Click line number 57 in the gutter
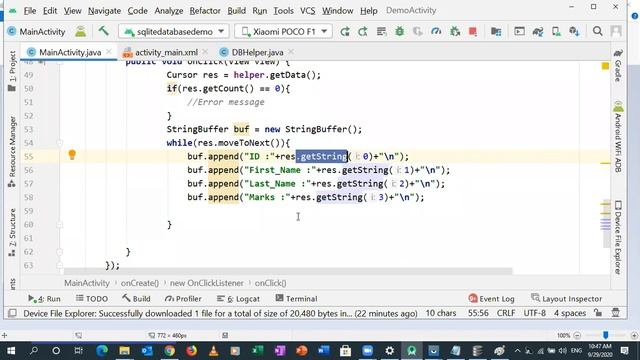The width and height of the screenshot is (640, 360). tap(29, 184)
